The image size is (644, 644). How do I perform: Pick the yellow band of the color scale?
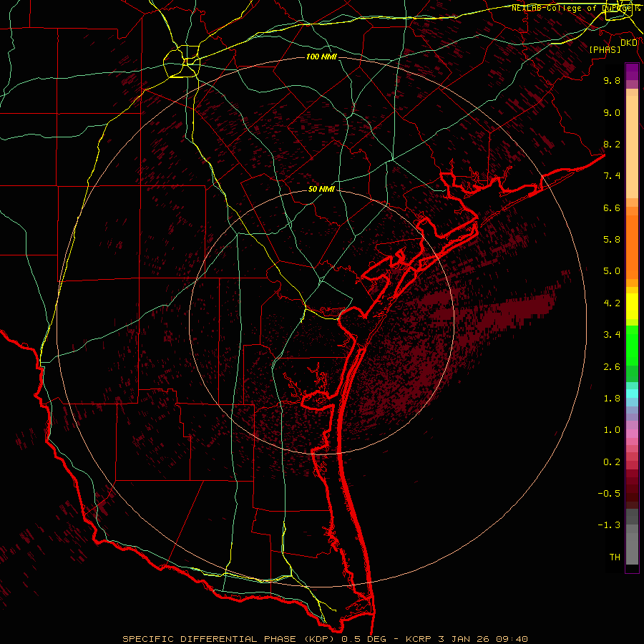point(632,306)
